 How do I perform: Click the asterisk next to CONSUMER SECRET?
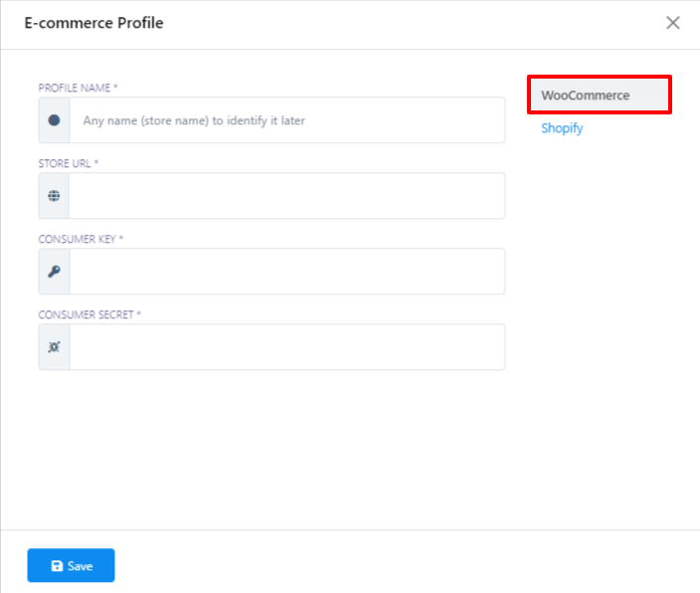[139, 314]
